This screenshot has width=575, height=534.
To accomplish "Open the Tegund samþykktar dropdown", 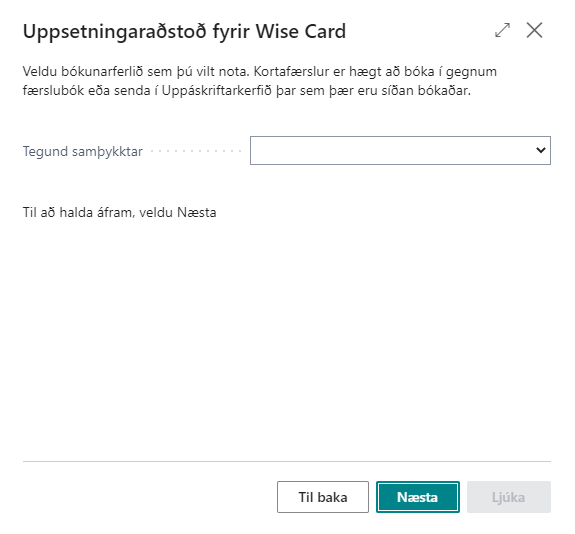I will 400,150.
